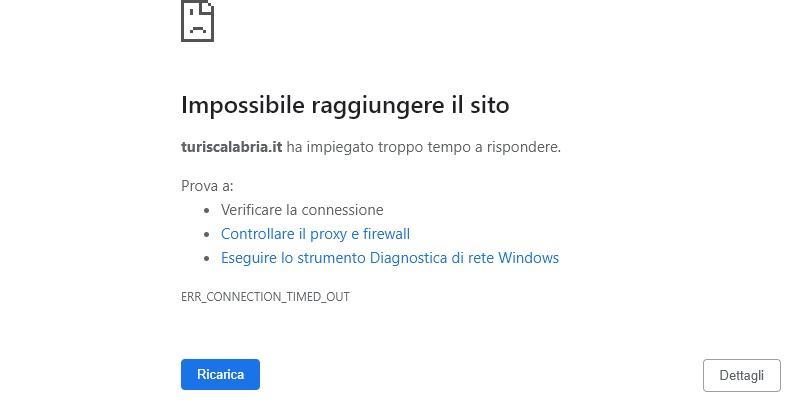Select the bold turiscalabria.it domain text
The image size is (796, 405).
231,147
